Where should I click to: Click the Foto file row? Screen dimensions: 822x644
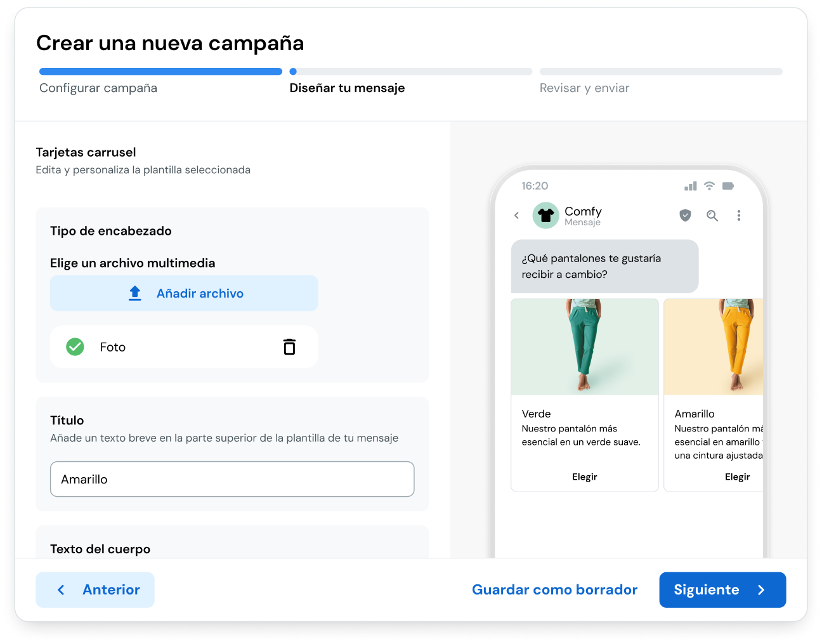[184, 347]
